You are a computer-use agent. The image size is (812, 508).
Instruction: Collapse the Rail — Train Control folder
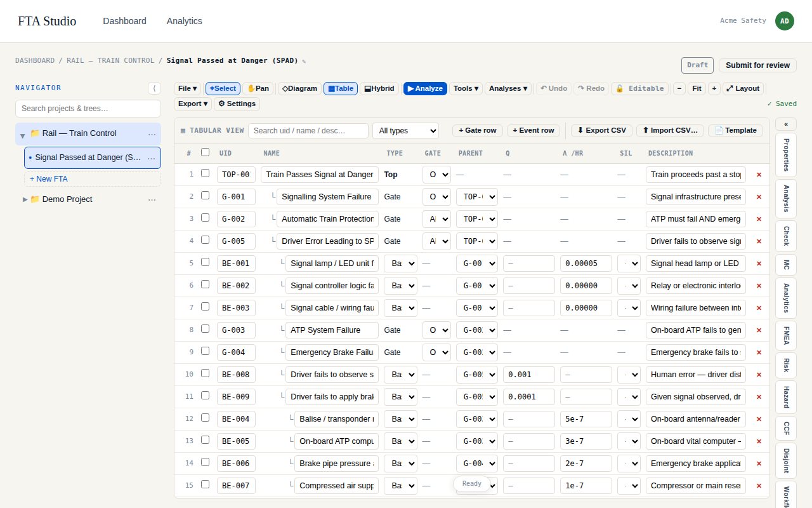pyautogui.click(x=23, y=135)
